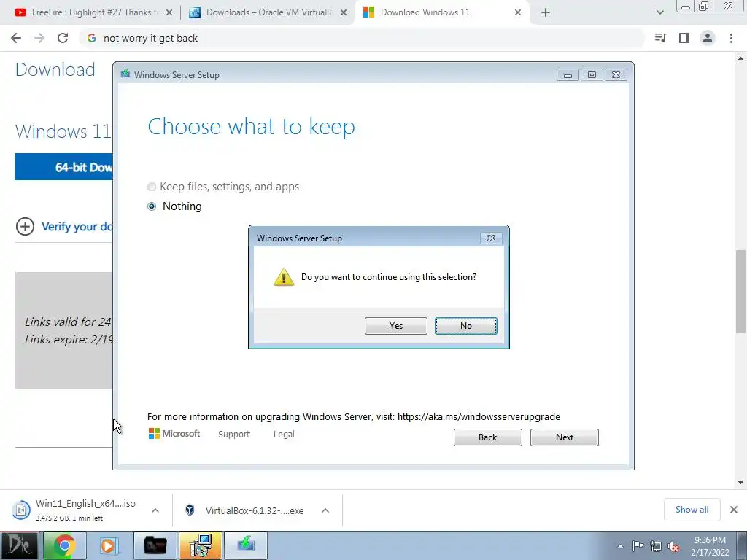Go back in Chrome browser
The image size is (747, 560).
16,38
